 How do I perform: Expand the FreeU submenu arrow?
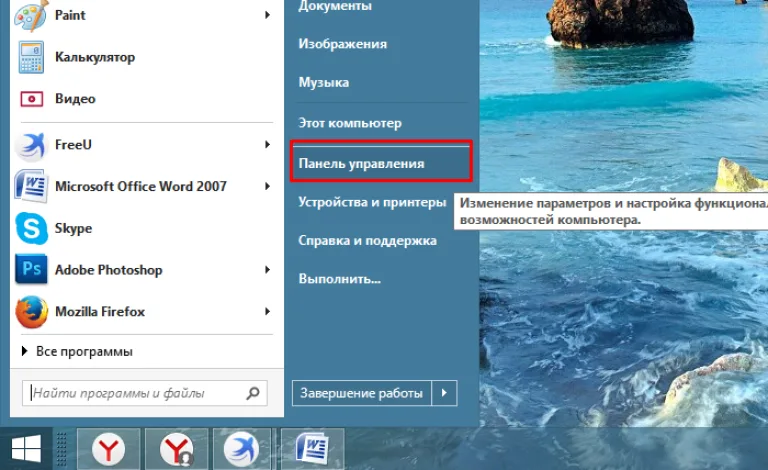click(x=267, y=144)
